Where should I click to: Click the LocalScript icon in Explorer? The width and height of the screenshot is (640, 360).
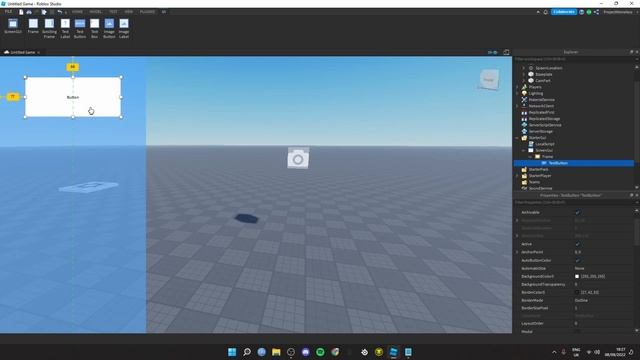pyautogui.click(x=531, y=144)
